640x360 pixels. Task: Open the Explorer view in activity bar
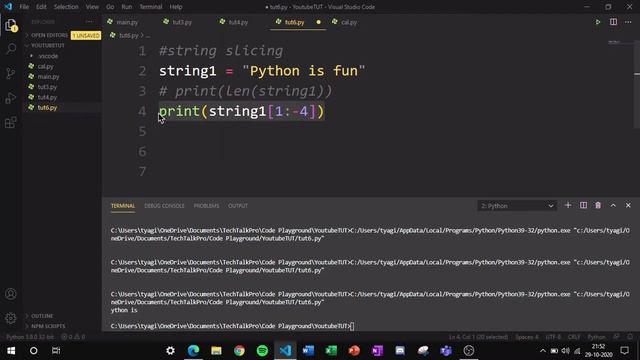[11, 25]
